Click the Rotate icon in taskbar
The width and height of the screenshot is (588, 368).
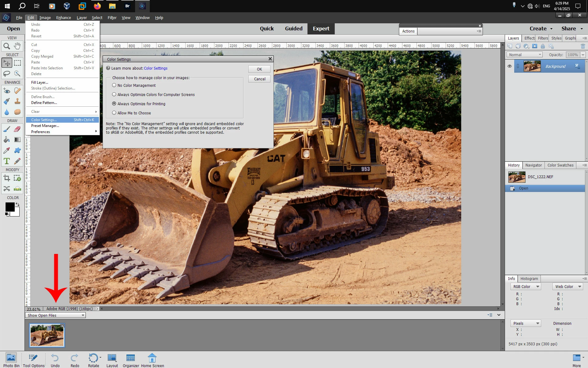pyautogui.click(x=93, y=360)
